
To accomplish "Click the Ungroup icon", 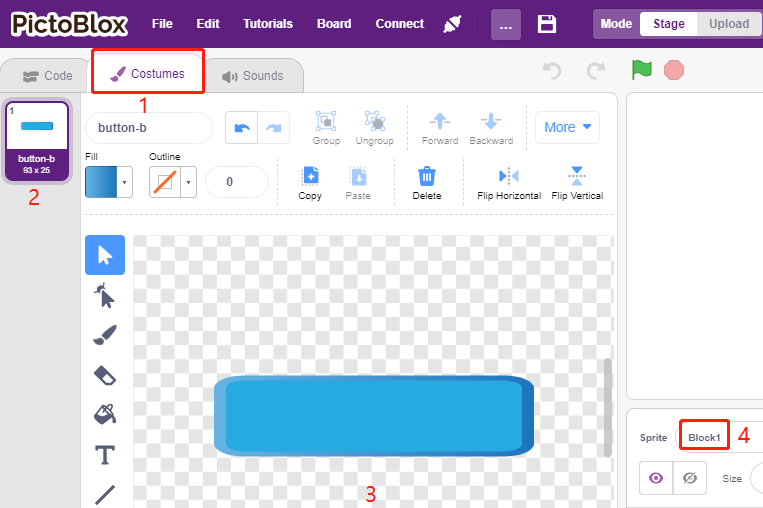I will coord(374,128).
